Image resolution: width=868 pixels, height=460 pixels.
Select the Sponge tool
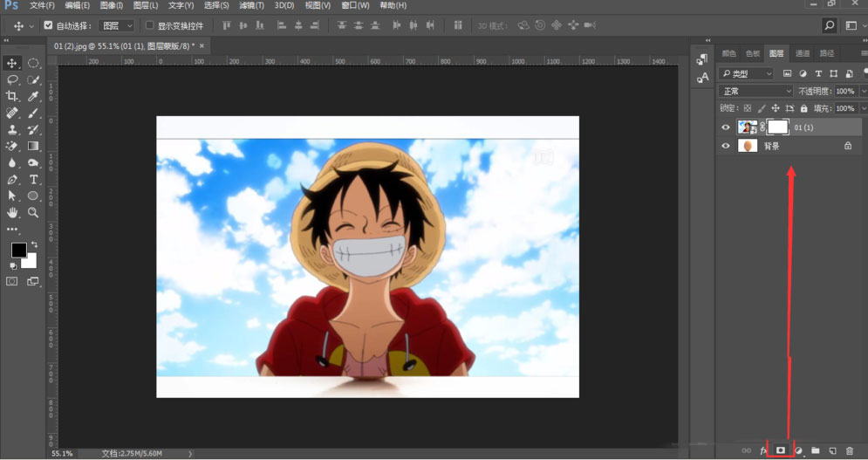[33, 163]
